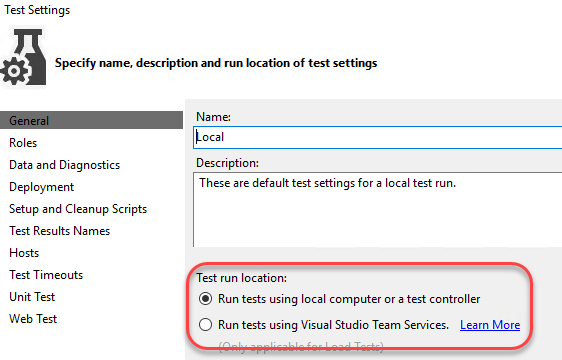This screenshot has height=360, width=562.
Task: Open the Roles settings page
Action: pyautogui.click(x=23, y=143)
